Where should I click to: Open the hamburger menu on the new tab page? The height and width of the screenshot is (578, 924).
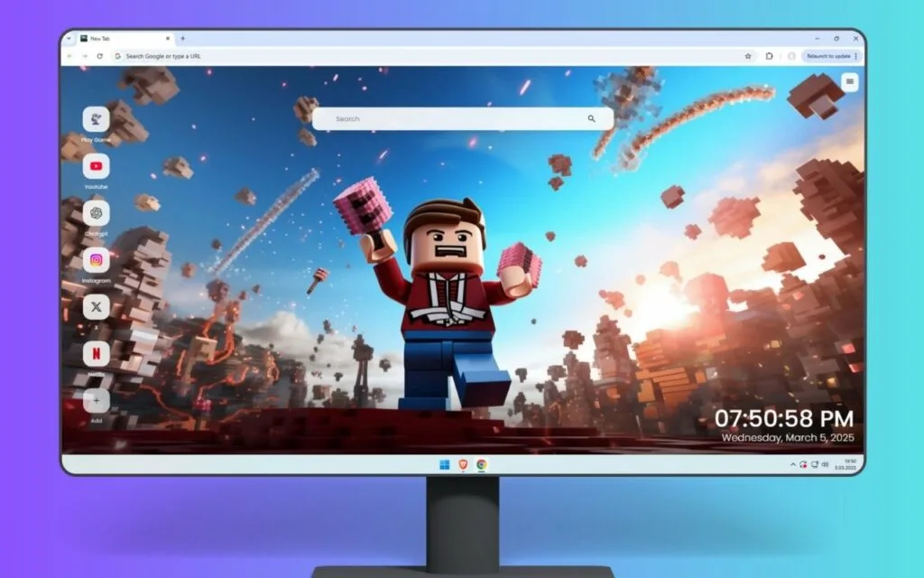850,81
